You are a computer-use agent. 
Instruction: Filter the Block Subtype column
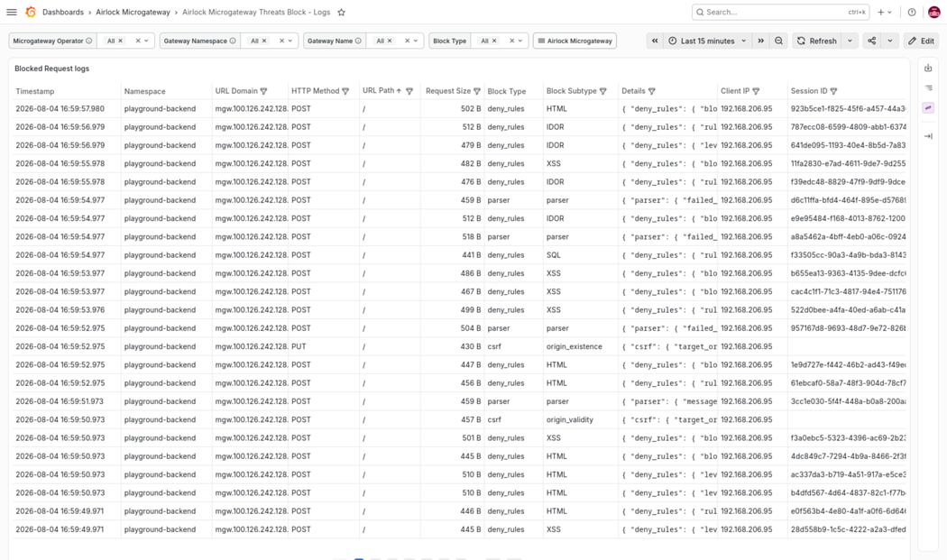(x=602, y=91)
